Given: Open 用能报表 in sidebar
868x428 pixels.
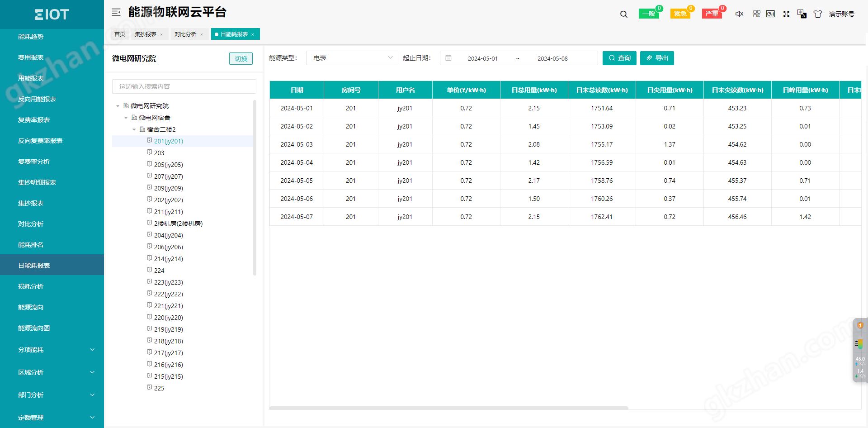Looking at the screenshot, I should [31, 78].
